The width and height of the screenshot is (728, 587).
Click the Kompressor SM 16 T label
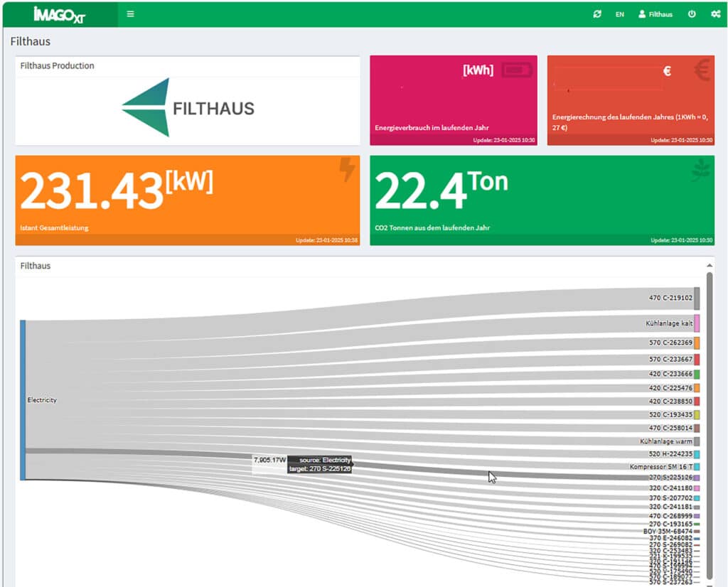click(660, 467)
